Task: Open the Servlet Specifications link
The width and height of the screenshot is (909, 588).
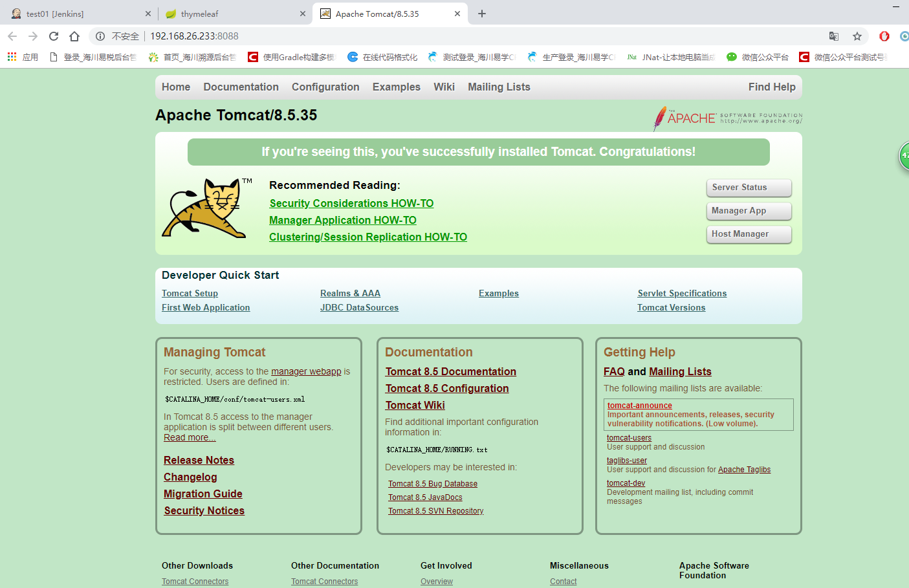Action: [682, 293]
